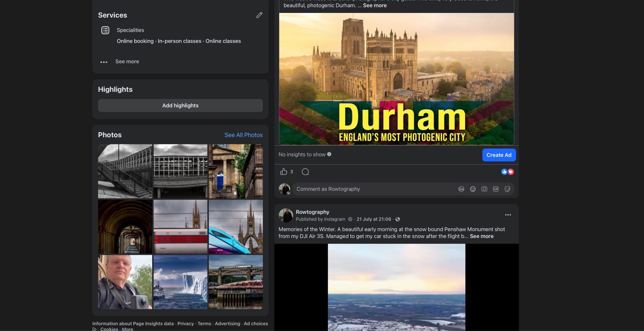
Task: Open the sticker picker in comment box
Action: (507, 189)
